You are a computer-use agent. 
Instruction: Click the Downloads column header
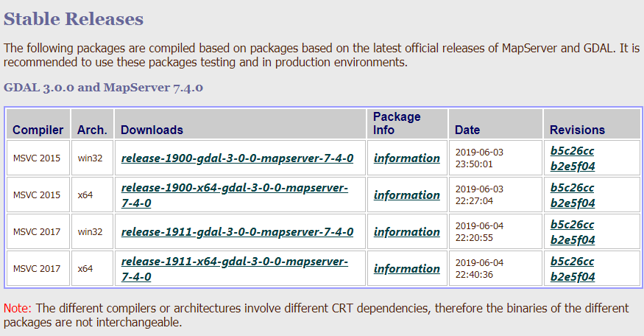152,130
